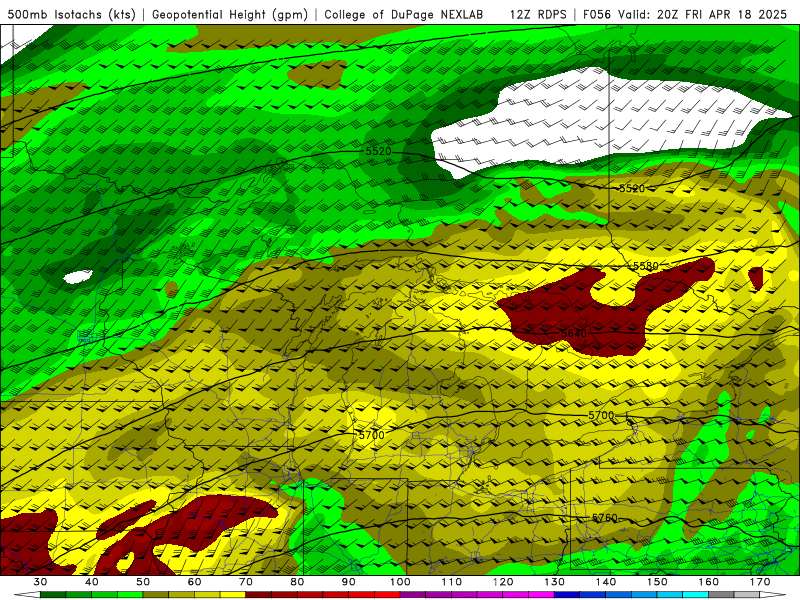The width and height of the screenshot is (800, 600).
Task: Click the 60 value on the color scale
Action: click(x=195, y=582)
